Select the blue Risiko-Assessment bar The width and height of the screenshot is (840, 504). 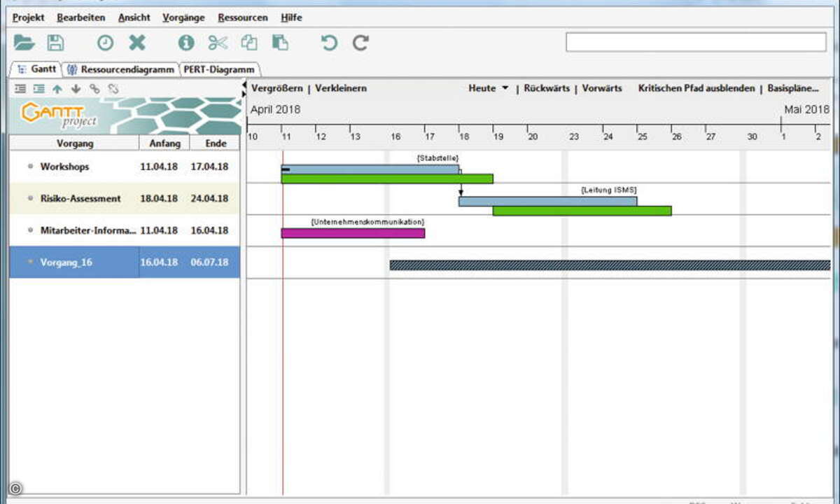(x=548, y=201)
